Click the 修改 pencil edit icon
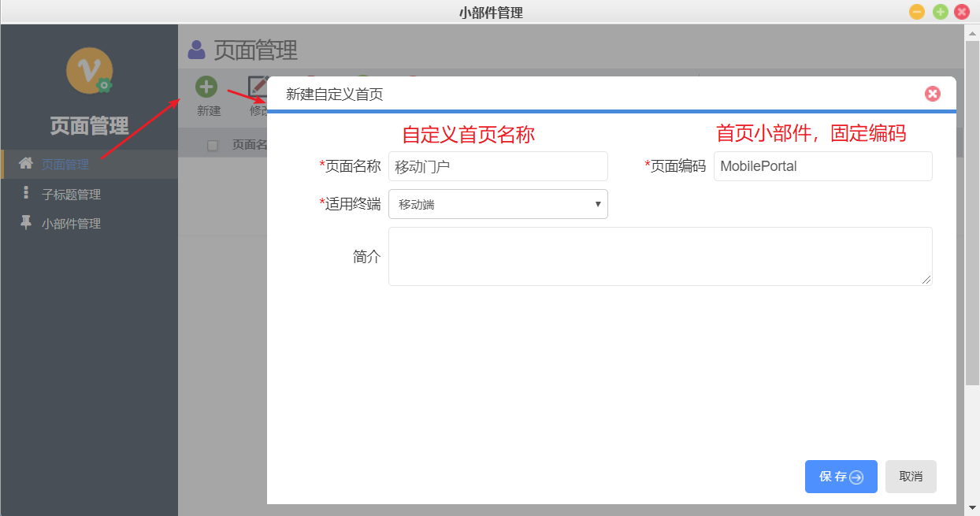 [x=258, y=87]
